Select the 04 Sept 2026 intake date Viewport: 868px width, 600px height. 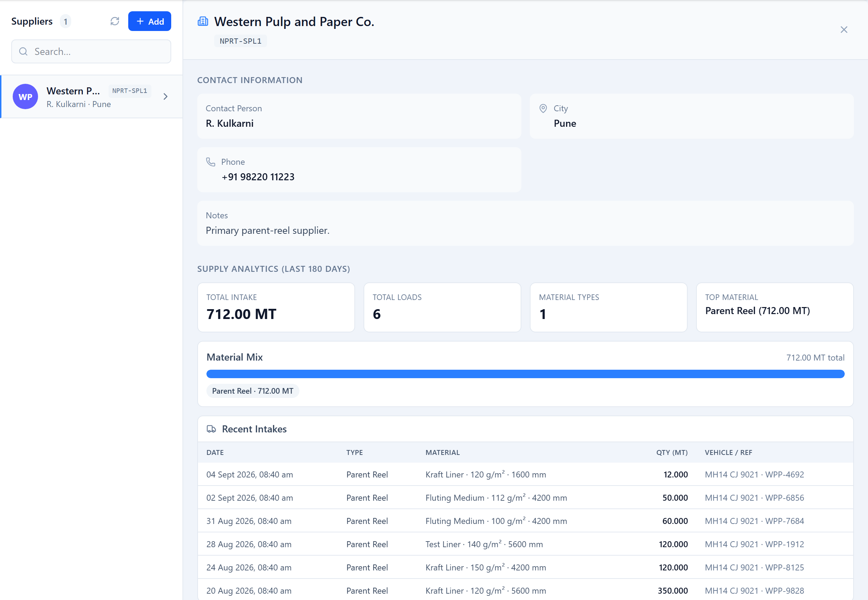pos(250,475)
